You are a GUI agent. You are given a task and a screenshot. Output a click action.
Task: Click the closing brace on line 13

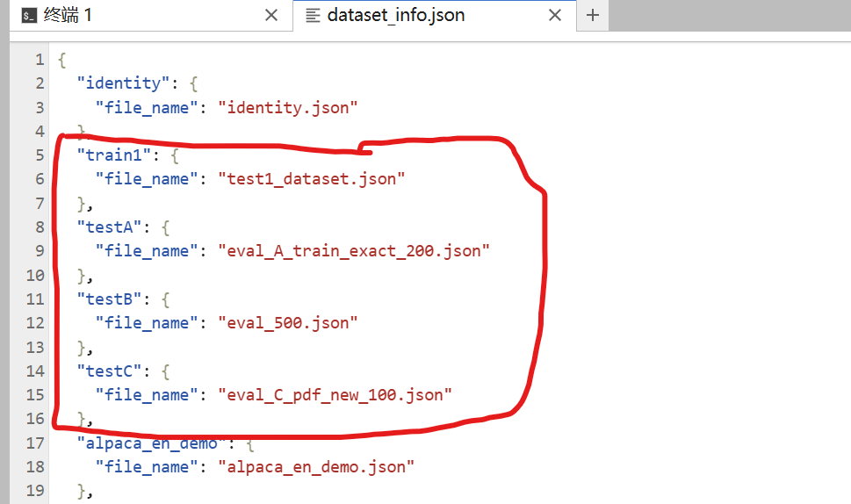(82, 347)
